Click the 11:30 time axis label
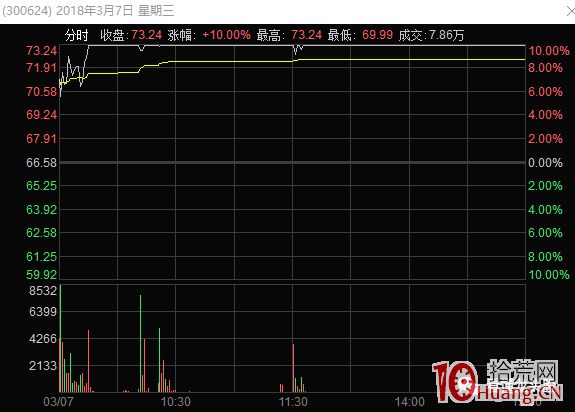This screenshot has height=412, width=575. pyautogui.click(x=293, y=402)
